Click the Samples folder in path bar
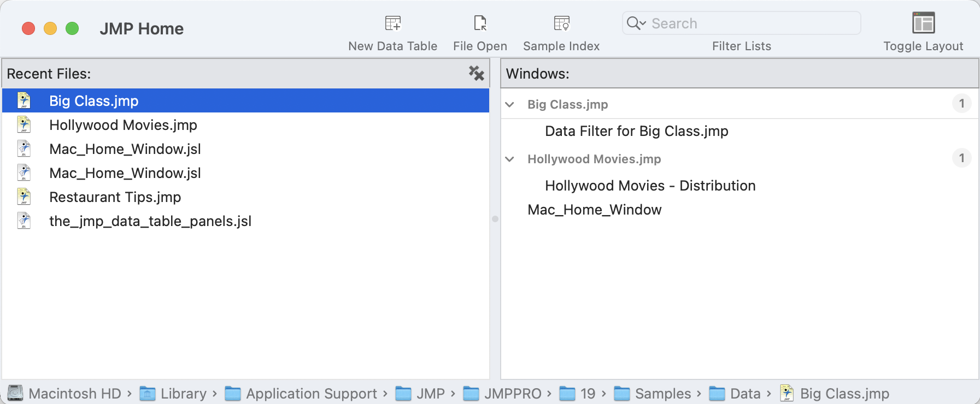 [x=653, y=393]
